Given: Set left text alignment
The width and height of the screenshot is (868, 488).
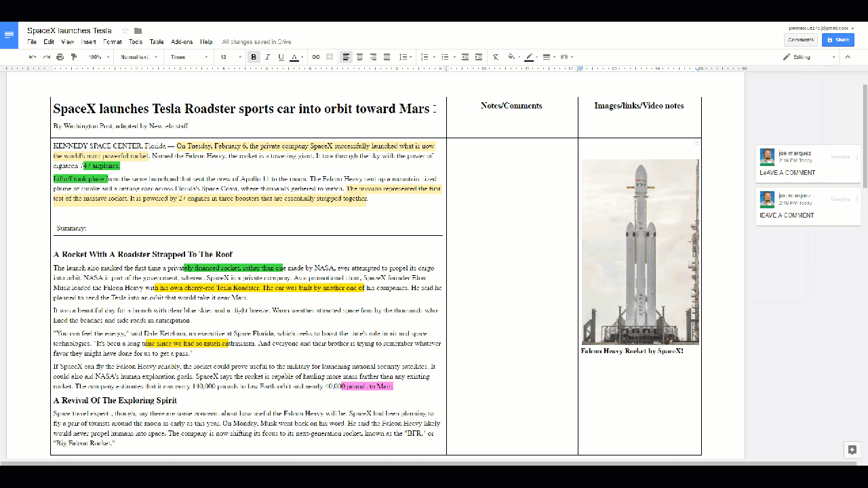Looking at the screenshot, I should pos(346,57).
